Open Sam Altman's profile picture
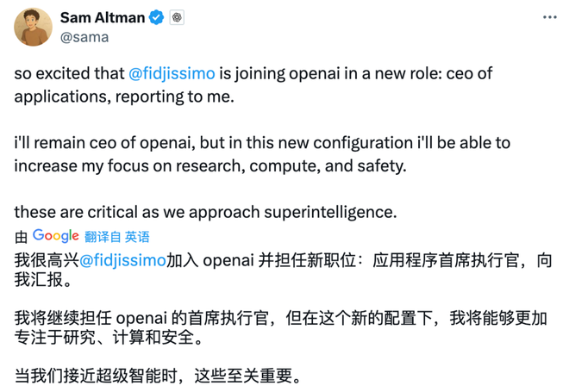569x392 pixels. [x=33, y=27]
